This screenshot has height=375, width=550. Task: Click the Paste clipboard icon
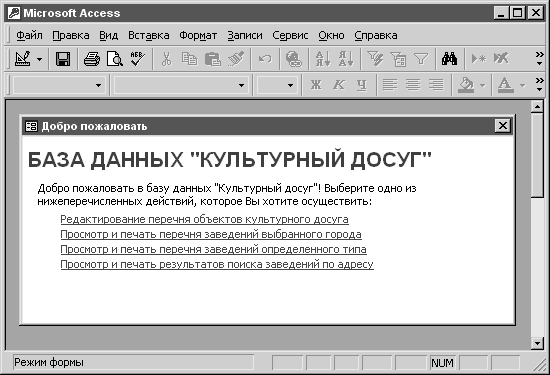[213, 59]
